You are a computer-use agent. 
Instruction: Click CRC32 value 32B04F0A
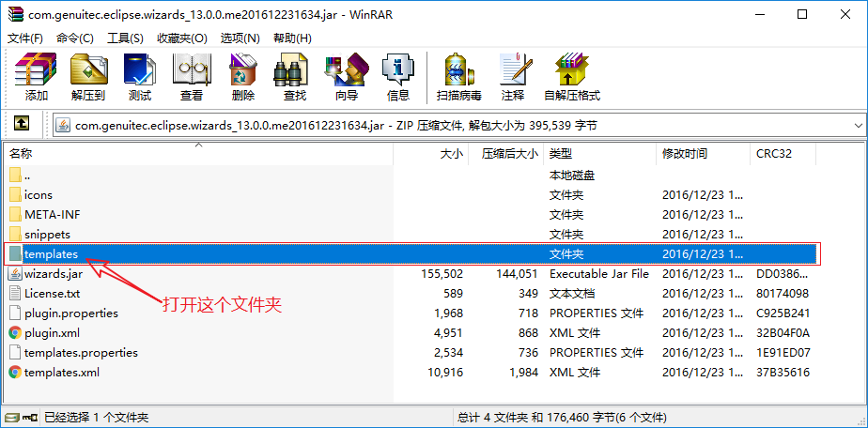click(783, 333)
